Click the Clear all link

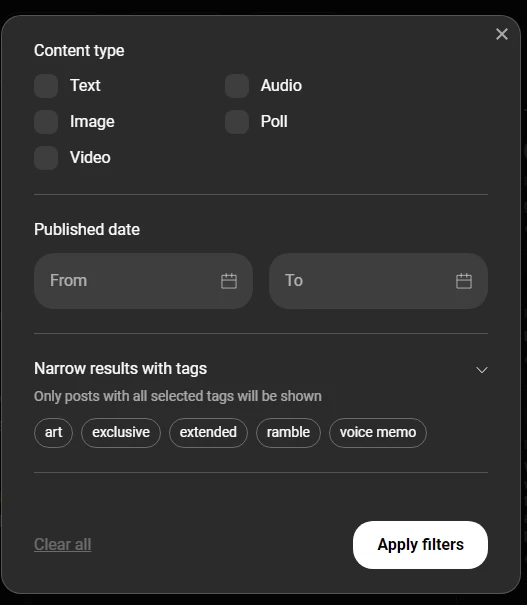pyautogui.click(x=62, y=544)
